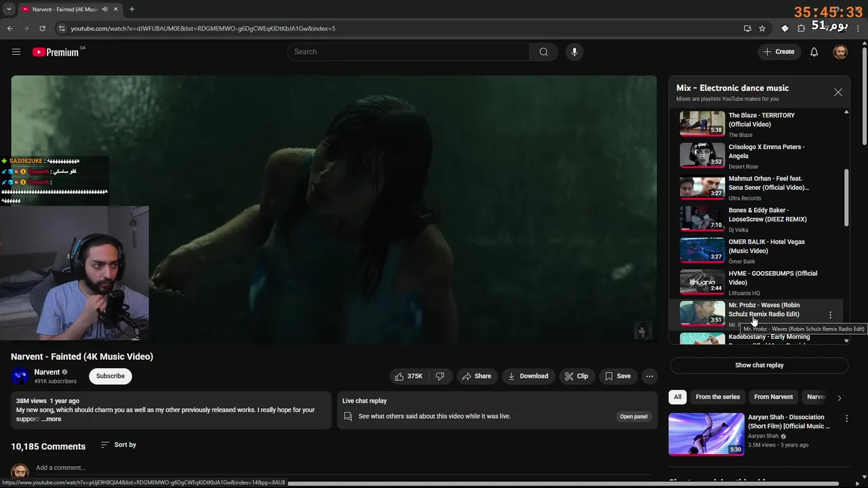The image size is (868, 488).
Task: Click the address bar URL
Action: click(203, 28)
